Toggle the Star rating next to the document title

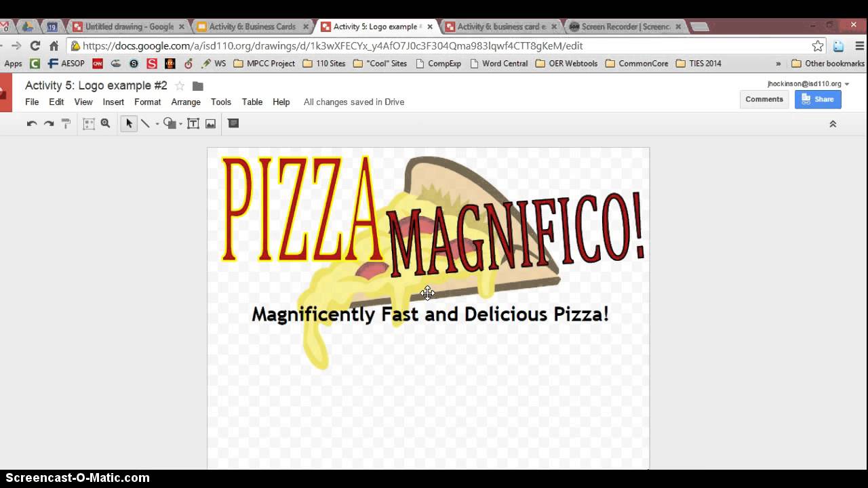pyautogui.click(x=179, y=85)
